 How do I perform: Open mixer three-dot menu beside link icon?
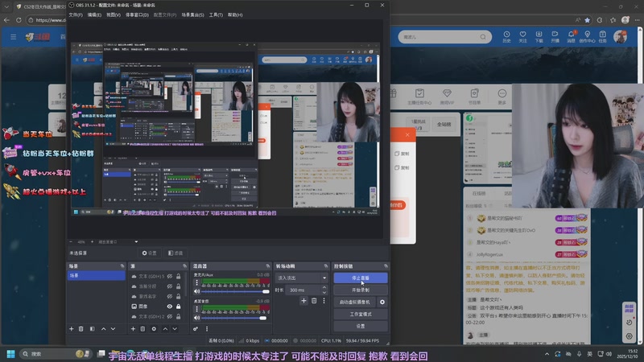pos(207,329)
